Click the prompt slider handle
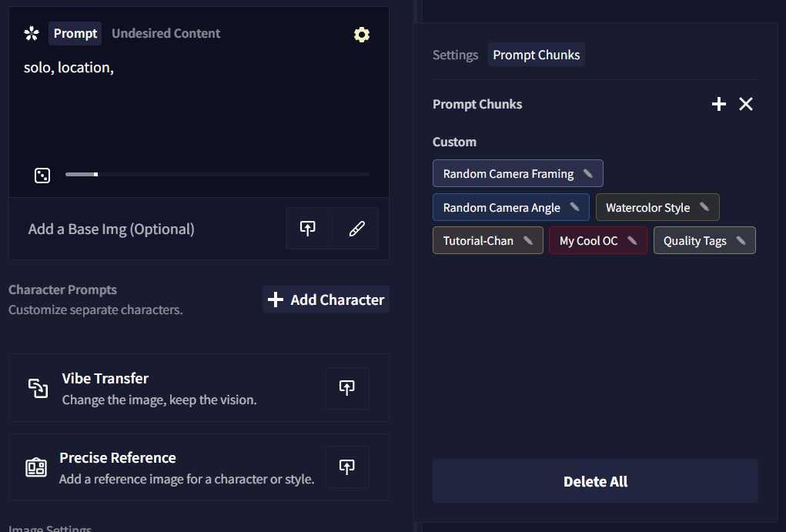The width and height of the screenshot is (786, 532). (95, 175)
